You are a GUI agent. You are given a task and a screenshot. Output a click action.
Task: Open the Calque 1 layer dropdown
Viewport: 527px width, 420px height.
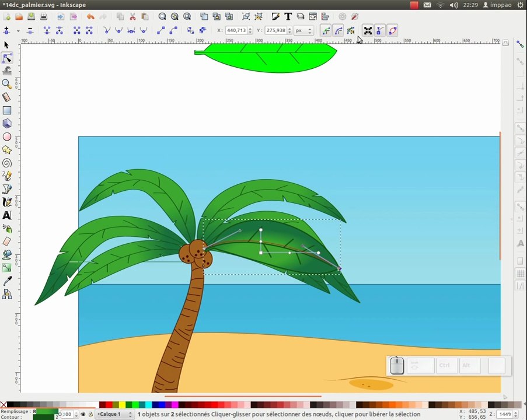(x=114, y=414)
